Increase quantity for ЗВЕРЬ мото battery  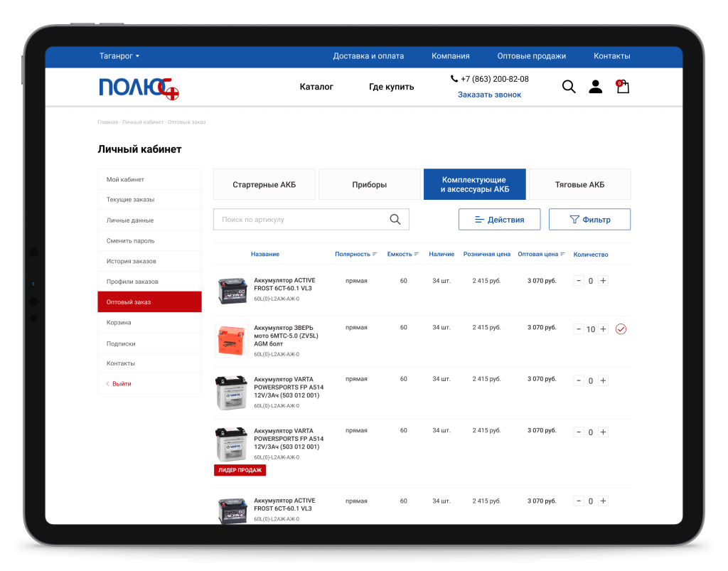click(x=603, y=329)
